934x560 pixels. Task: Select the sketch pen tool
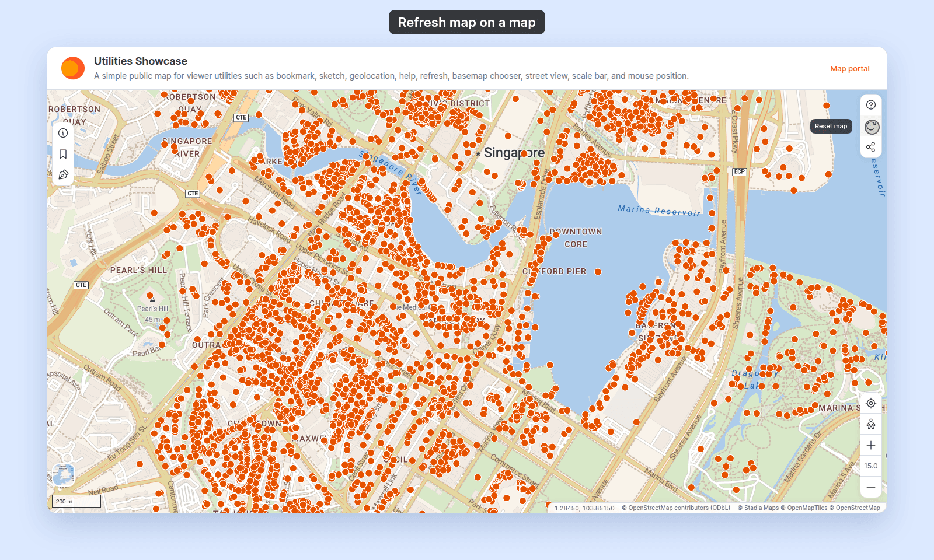tap(63, 174)
